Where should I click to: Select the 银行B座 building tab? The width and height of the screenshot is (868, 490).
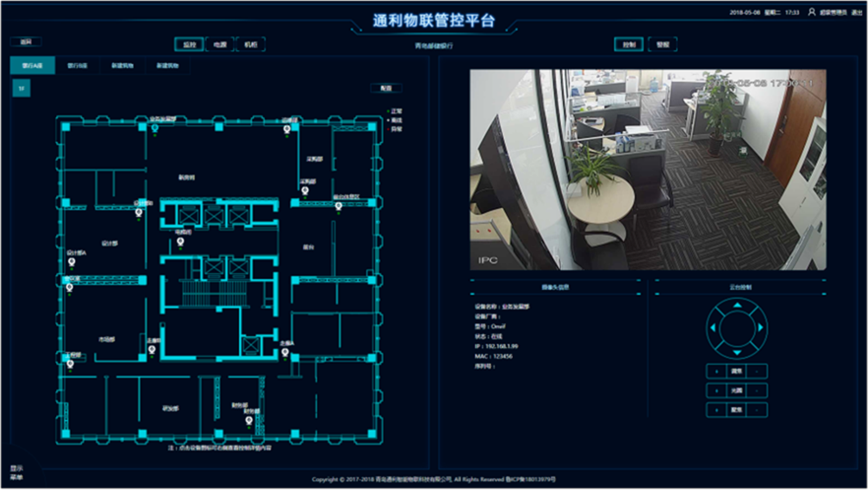[x=77, y=65]
